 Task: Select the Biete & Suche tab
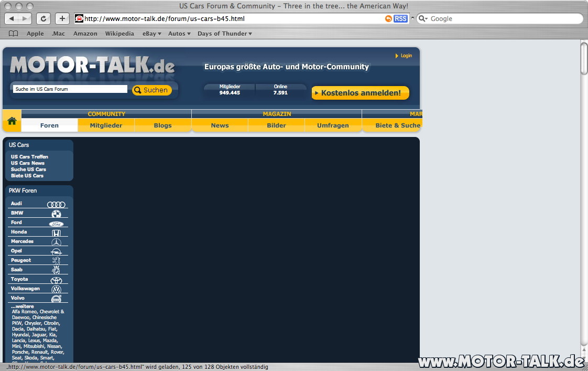392,125
